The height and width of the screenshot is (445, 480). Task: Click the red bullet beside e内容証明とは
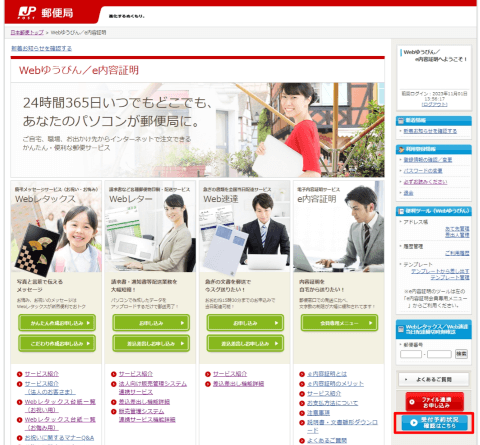(x=302, y=374)
